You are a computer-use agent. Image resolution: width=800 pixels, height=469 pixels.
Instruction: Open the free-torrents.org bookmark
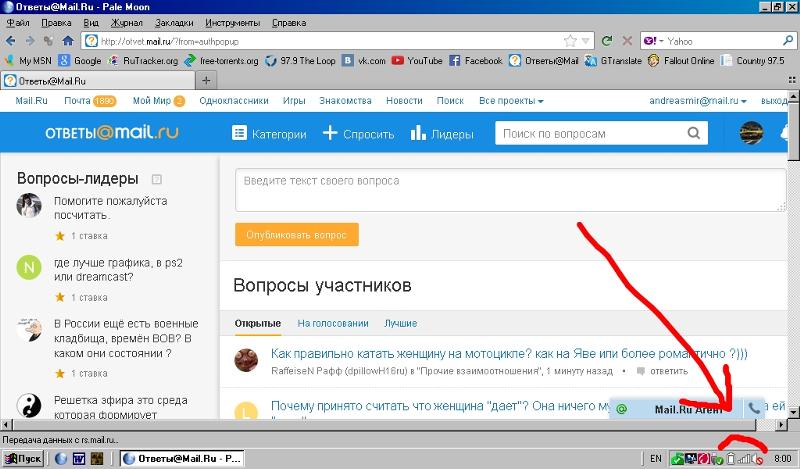[221, 61]
